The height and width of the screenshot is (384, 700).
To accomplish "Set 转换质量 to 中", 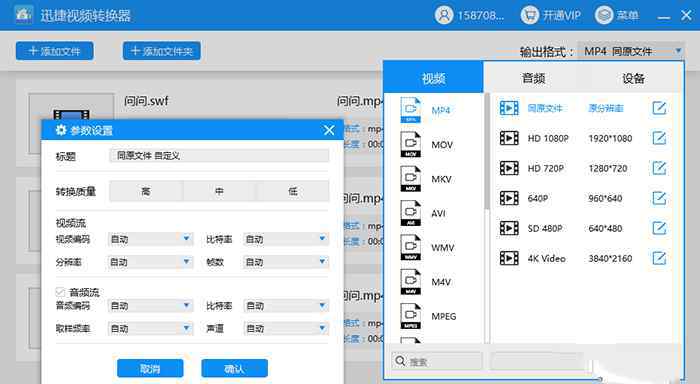I will coord(219,191).
